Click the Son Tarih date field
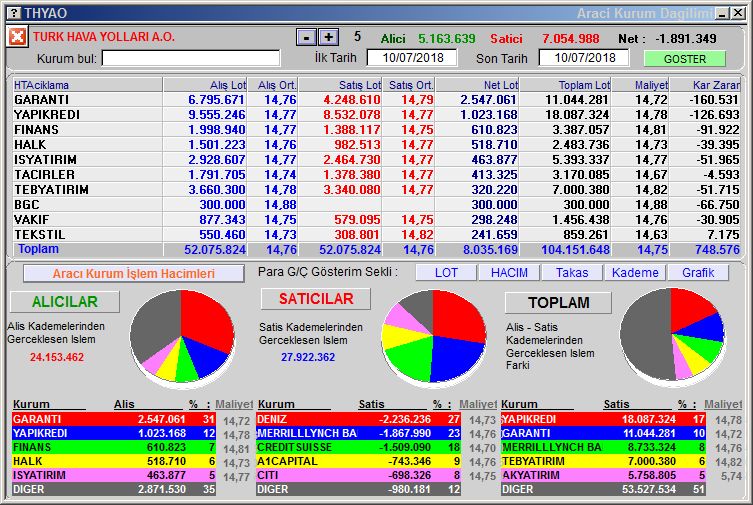This screenshot has width=753, height=505. point(584,58)
